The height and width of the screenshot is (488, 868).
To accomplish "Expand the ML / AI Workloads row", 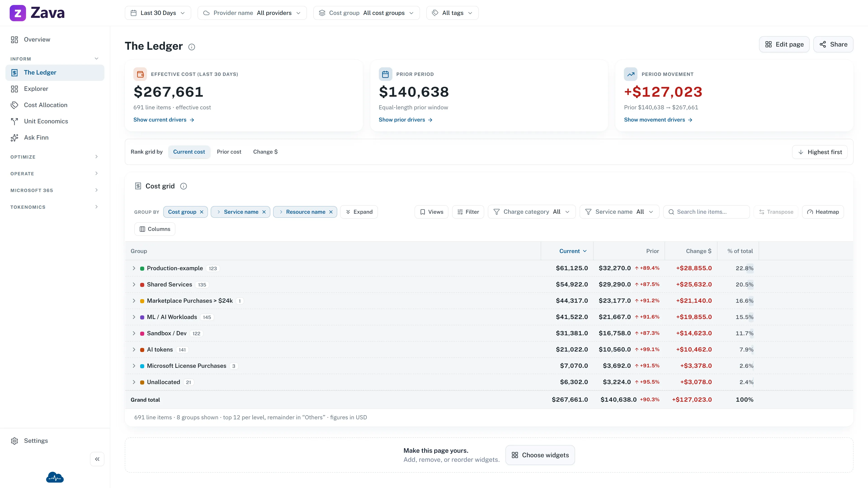I will point(134,317).
